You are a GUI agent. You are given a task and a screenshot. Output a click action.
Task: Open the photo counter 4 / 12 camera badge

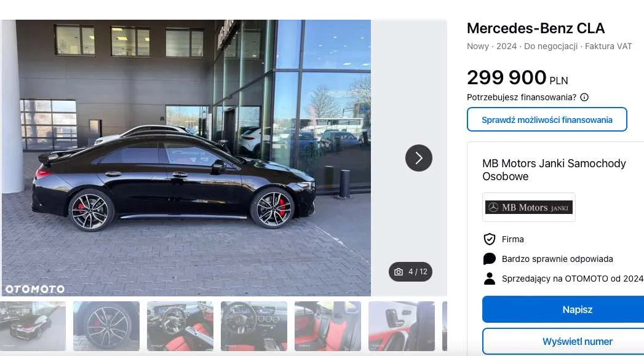pos(410,272)
